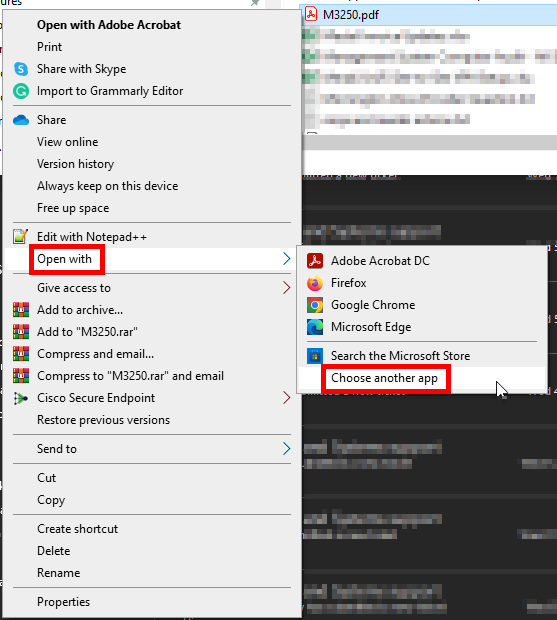Open Version history

coord(153,164)
